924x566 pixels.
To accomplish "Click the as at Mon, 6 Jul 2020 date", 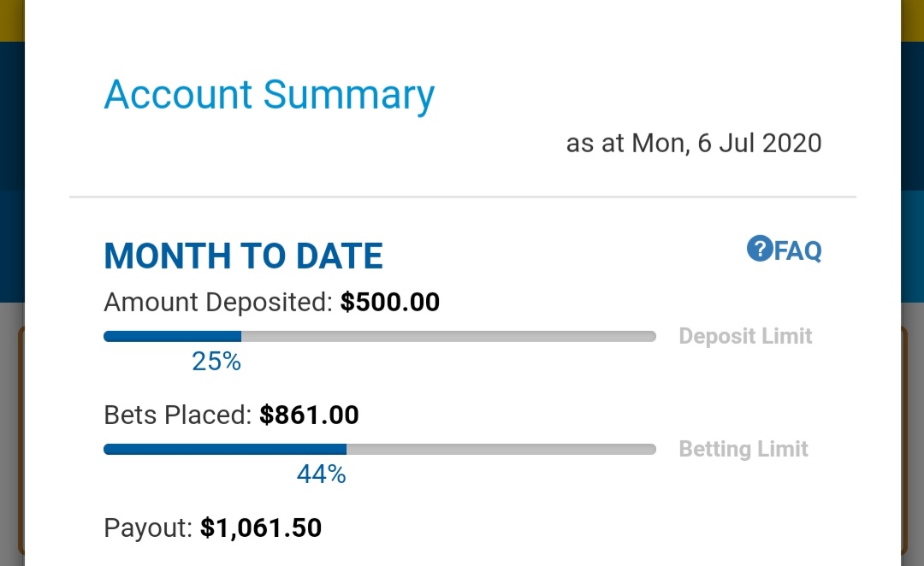I will click(x=694, y=143).
